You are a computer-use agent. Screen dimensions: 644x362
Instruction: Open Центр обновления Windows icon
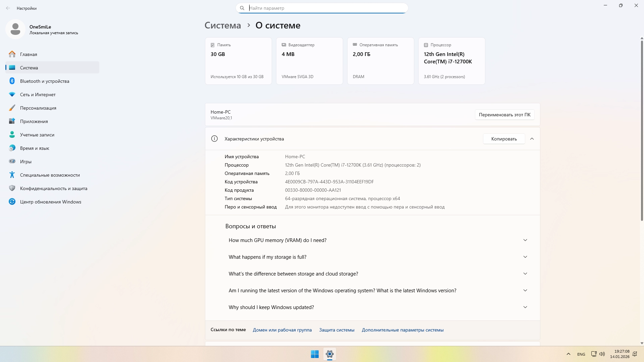tap(12, 202)
